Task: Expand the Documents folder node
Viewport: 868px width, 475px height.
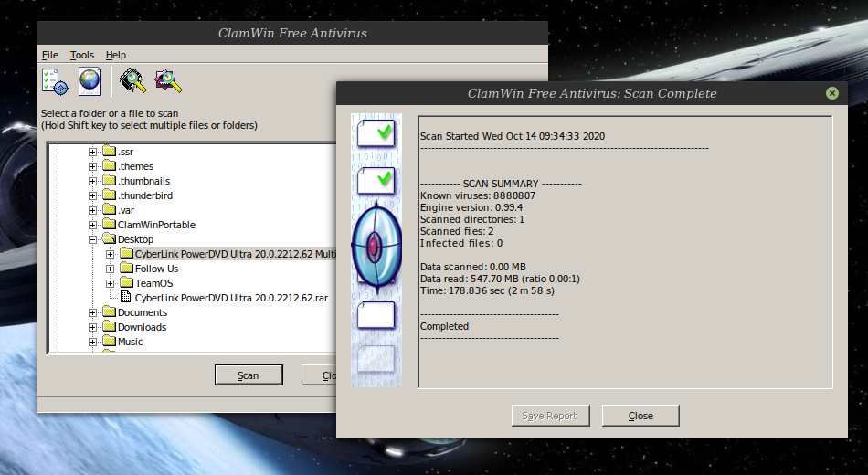Action: [x=92, y=312]
